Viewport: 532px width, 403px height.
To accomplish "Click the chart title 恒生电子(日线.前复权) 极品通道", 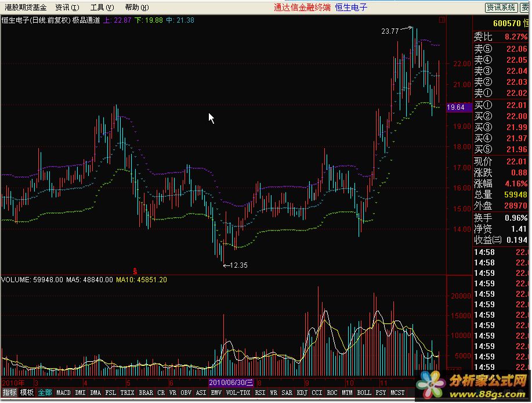I will pos(51,20).
